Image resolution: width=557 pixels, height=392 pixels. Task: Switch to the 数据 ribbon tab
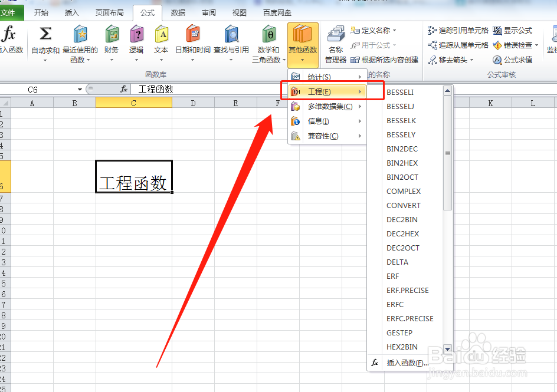(178, 12)
